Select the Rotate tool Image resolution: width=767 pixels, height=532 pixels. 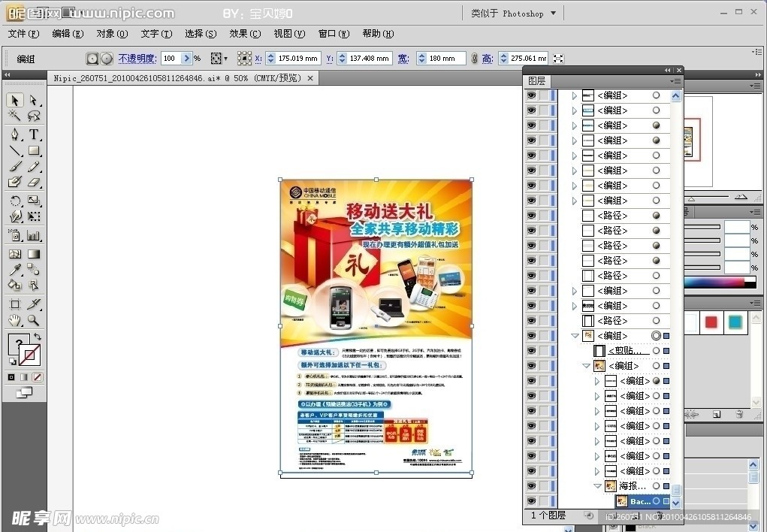[x=14, y=201]
